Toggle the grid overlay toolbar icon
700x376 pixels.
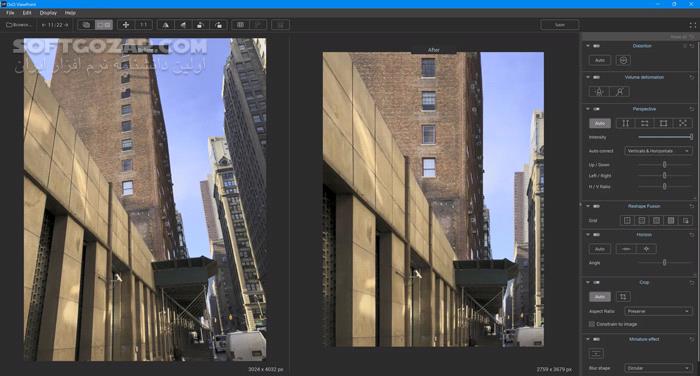(x=240, y=25)
